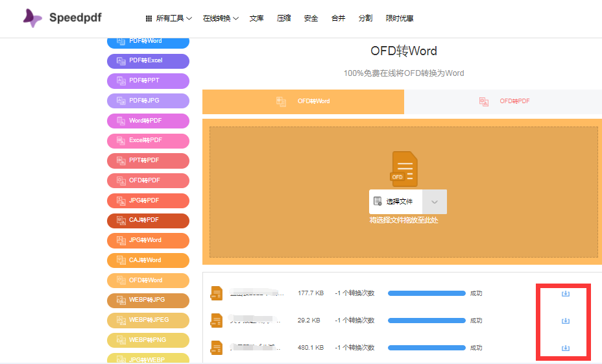Click the 29.2 KB size text
The width and height of the screenshot is (602, 364).
pos(309,321)
